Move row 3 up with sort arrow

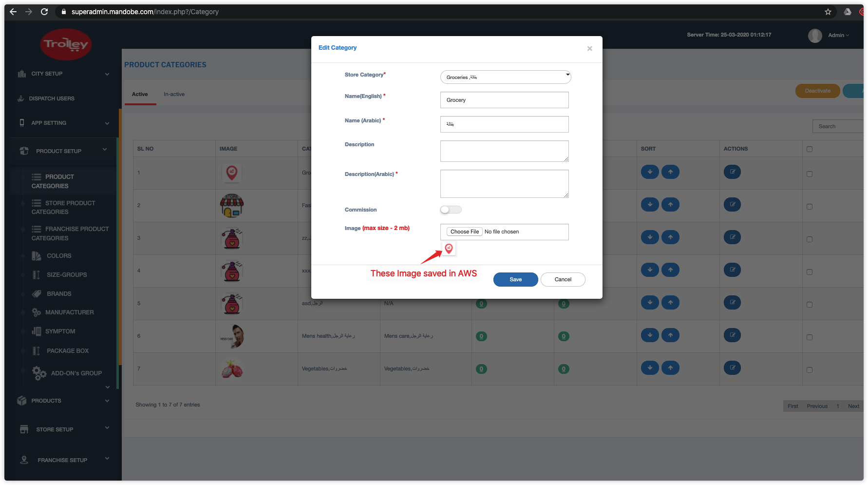[x=670, y=237]
